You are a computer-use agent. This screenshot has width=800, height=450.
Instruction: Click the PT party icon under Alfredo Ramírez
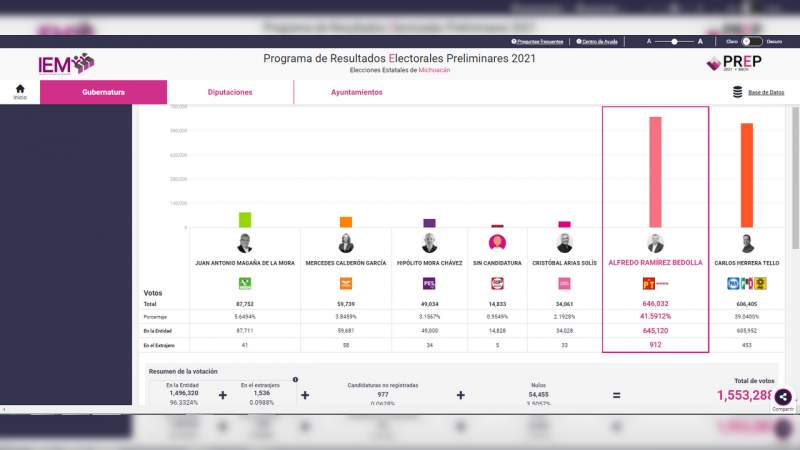pyautogui.click(x=648, y=283)
